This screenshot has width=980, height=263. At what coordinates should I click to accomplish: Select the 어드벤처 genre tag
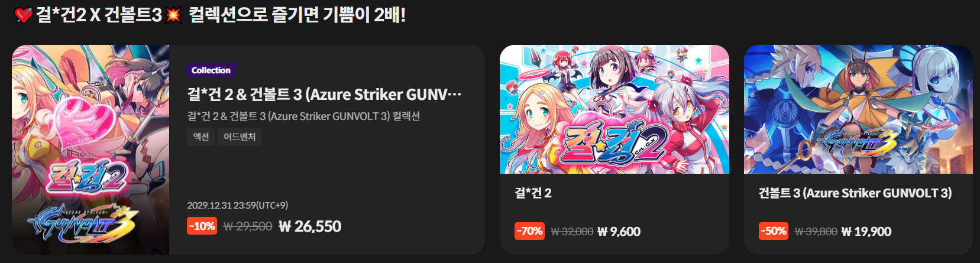pyautogui.click(x=240, y=137)
